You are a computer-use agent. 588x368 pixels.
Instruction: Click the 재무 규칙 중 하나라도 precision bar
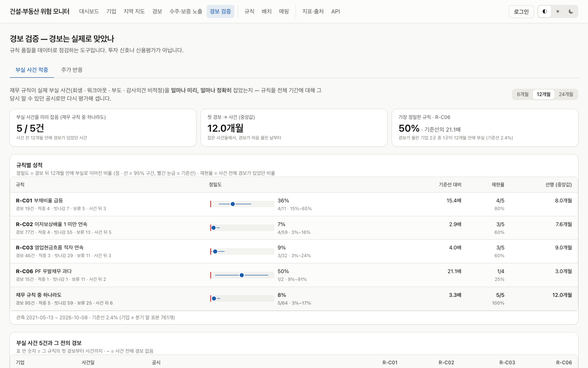(x=242, y=298)
